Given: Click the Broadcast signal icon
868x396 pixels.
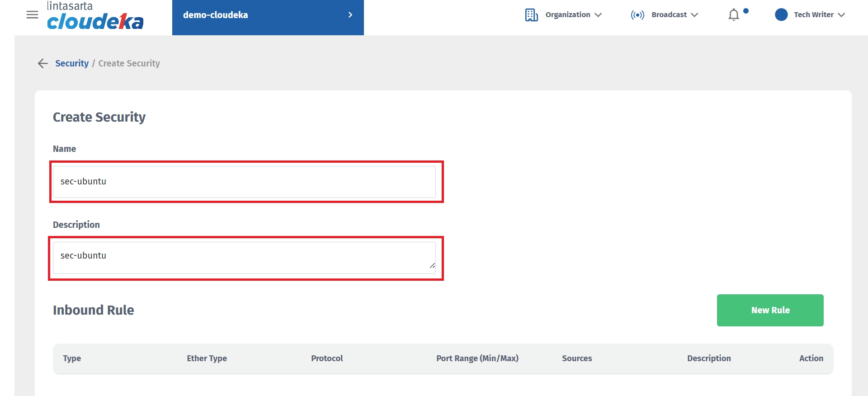Looking at the screenshot, I should pos(637,15).
